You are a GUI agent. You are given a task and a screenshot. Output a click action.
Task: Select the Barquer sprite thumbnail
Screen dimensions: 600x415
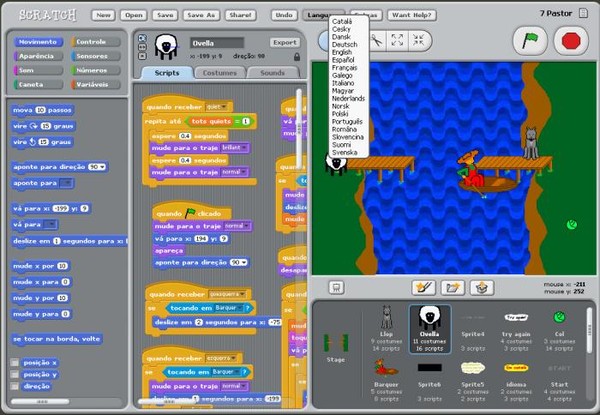tap(386, 380)
